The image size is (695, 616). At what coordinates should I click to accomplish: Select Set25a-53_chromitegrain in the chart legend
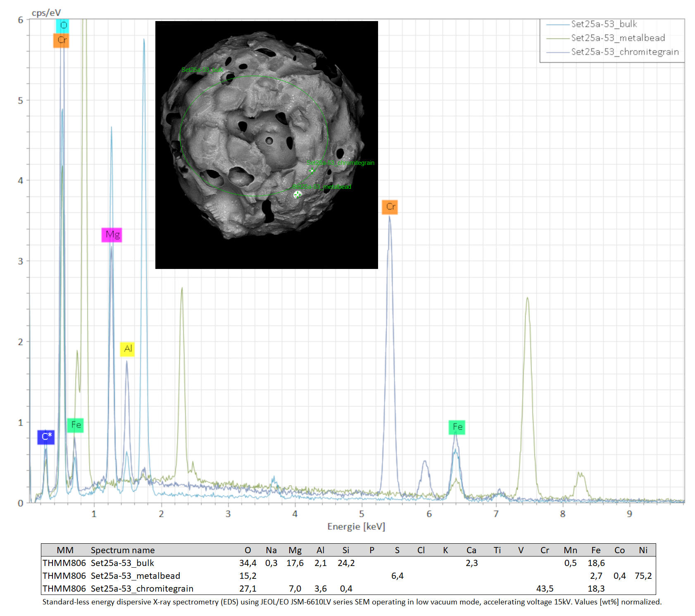pos(625,52)
